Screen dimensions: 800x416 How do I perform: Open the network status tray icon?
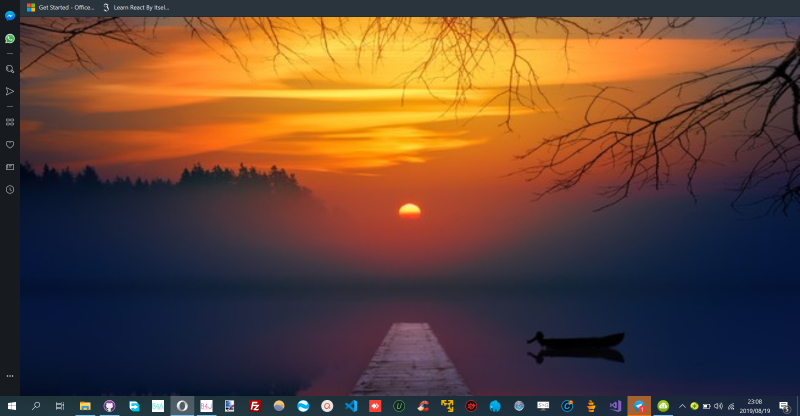(731, 406)
